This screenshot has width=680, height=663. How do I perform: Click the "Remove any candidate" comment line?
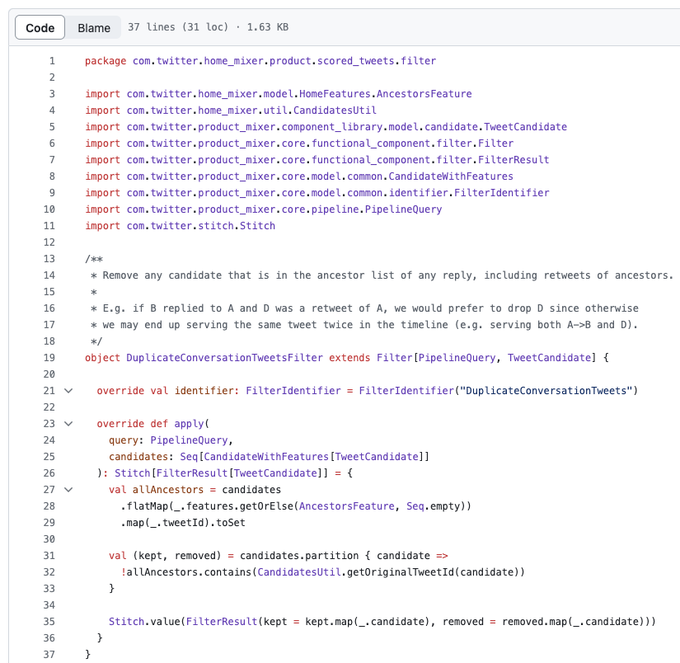[382, 275]
